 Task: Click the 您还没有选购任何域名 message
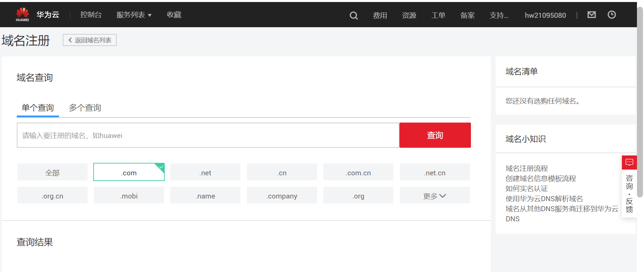pos(542,101)
